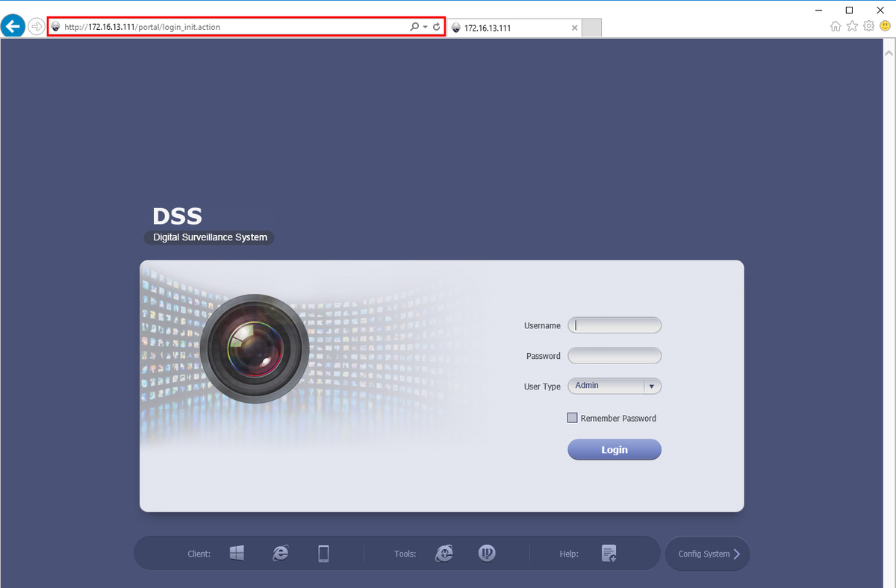The width and height of the screenshot is (896, 588).
Task: Open the IE plugin tool icon under Tools
Action: tap(444, 553)
